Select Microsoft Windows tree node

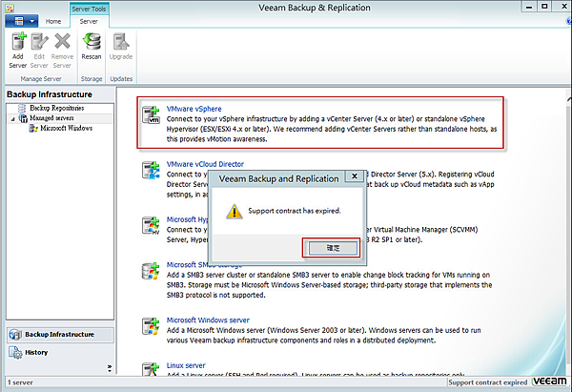[x=66, y=128]
